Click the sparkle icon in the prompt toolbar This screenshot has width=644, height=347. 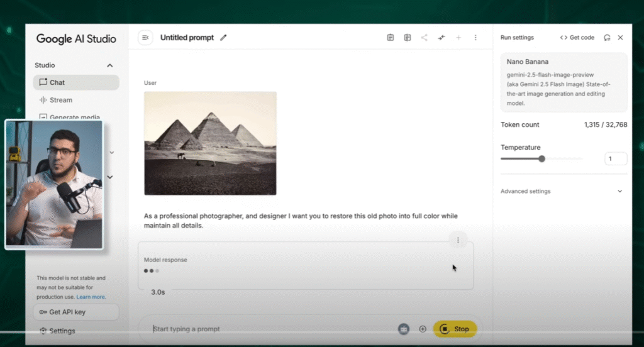(x=441, y=38)
